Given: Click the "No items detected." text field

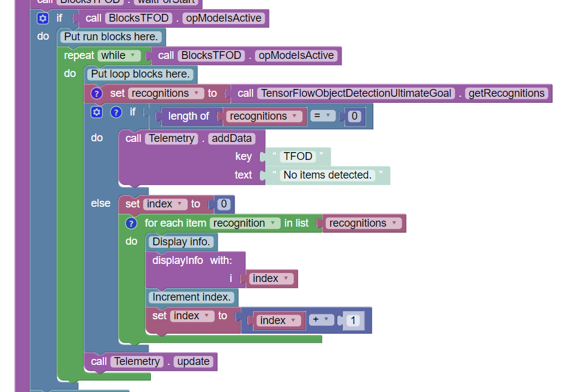Looking at the screenshot, I should [x=328, y=175].
